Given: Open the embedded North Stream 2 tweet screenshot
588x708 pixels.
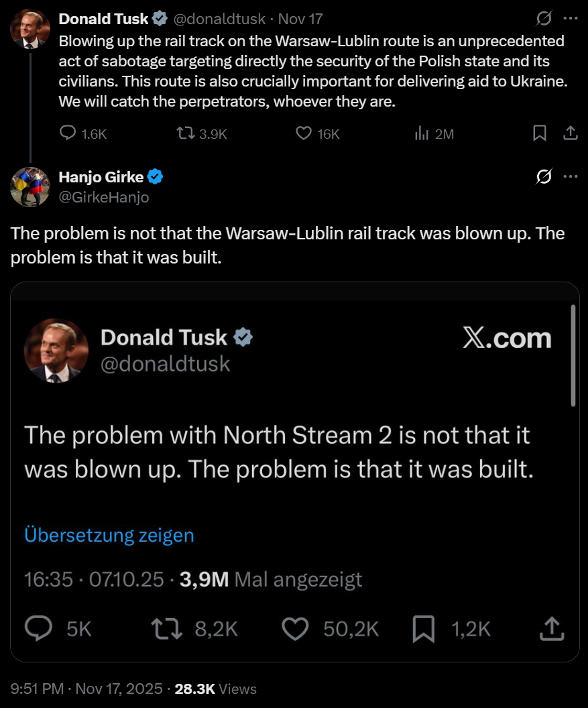Looking at the screenshot, I should 294,472.
